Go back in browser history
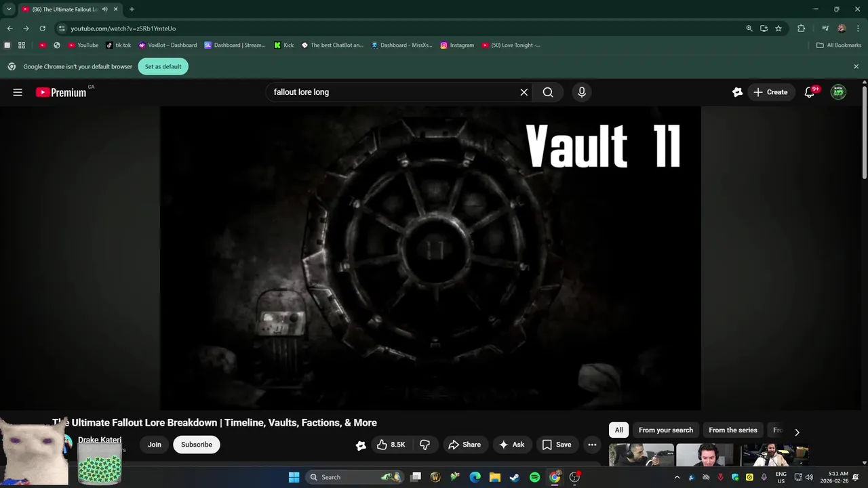Screen dimensions: 868x488 pos(9,28)
